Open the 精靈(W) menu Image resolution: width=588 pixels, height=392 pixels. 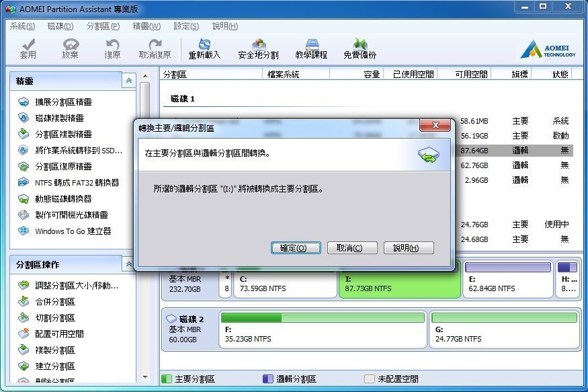pyautogui.click(x=146, y=26)
